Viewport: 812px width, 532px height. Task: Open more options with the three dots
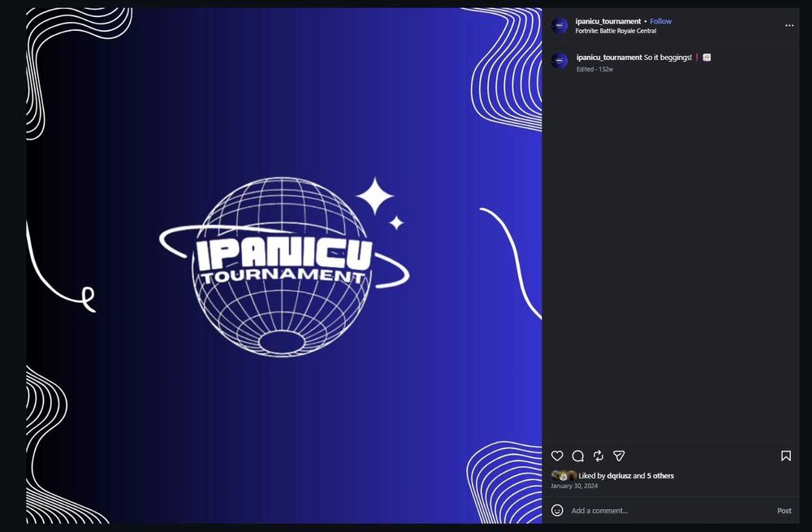(789, 25)
